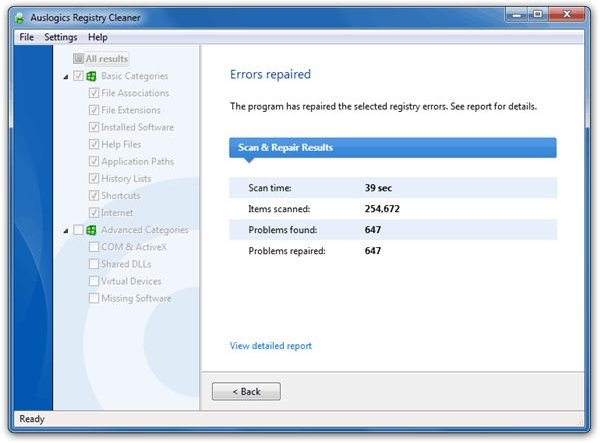Collapse the Basic Categories tree arrow
This screenshot has width=600, height=443.
(66, 77)
